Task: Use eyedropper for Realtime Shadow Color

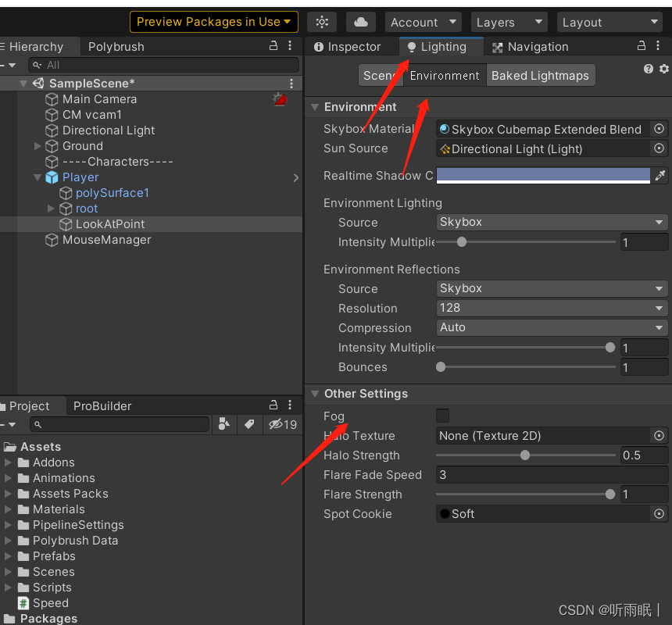Action: pos(660,175)
